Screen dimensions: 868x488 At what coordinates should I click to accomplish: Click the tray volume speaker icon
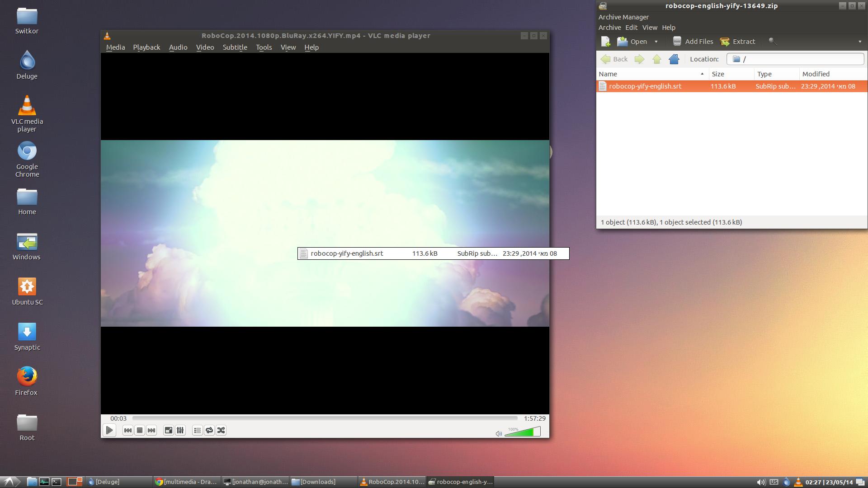pyautogui.click(x=761, y=482)
